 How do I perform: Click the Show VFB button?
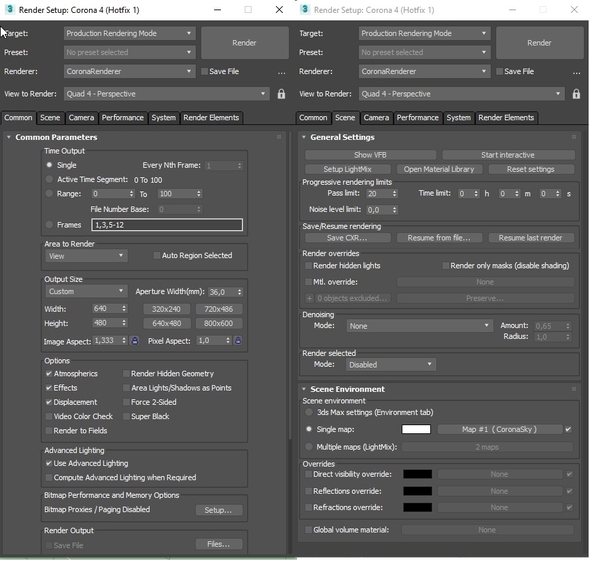point(370,155)
